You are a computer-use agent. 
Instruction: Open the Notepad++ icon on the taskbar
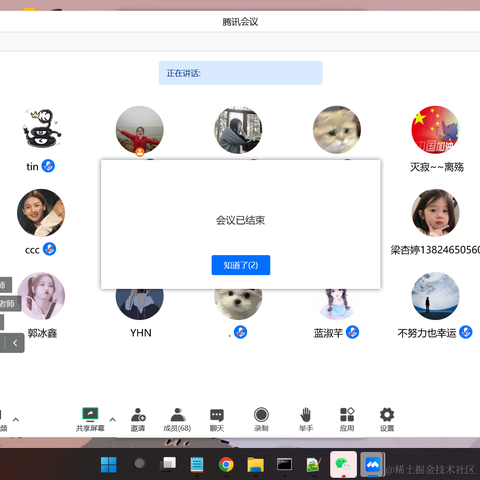314,464
